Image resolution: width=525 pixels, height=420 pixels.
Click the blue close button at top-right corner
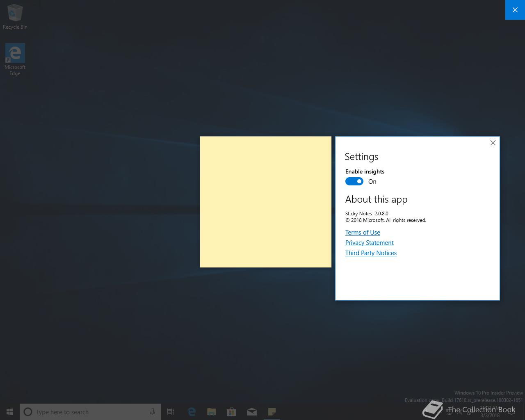pyautogui.click(x=515, y=10)
